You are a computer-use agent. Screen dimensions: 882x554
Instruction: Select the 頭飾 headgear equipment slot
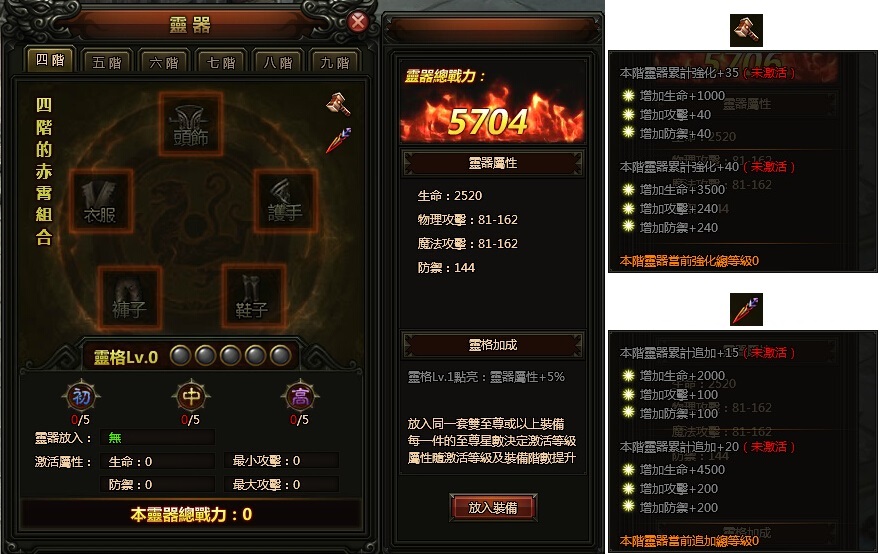(x=191, y=124)
